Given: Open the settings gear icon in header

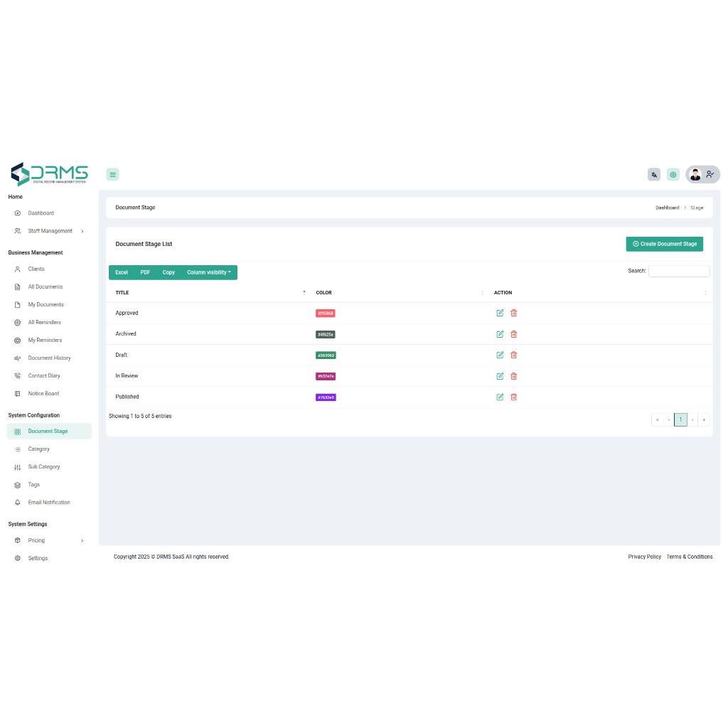Looking at the screenshot, I should [673, 174].
